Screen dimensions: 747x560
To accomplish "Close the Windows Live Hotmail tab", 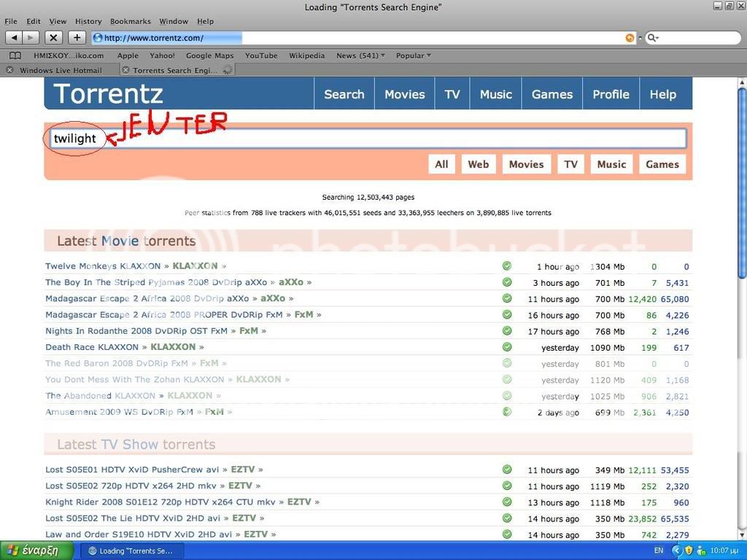I will 9,71.
